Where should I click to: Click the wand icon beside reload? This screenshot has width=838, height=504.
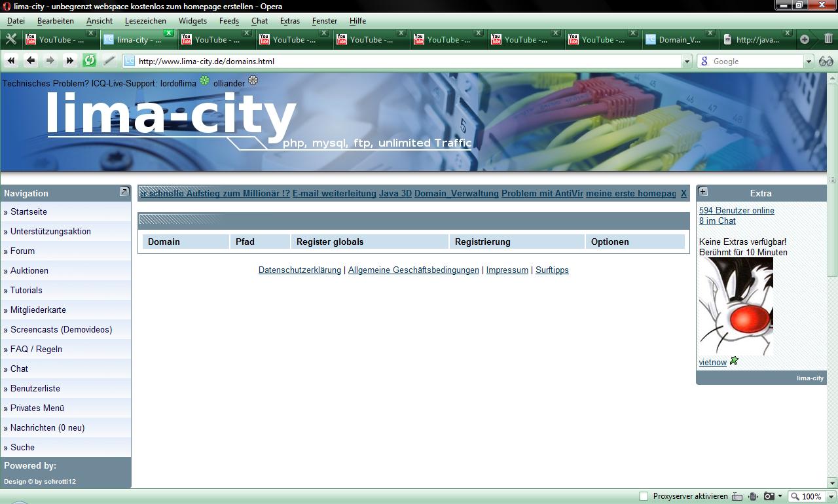(109, 61)
